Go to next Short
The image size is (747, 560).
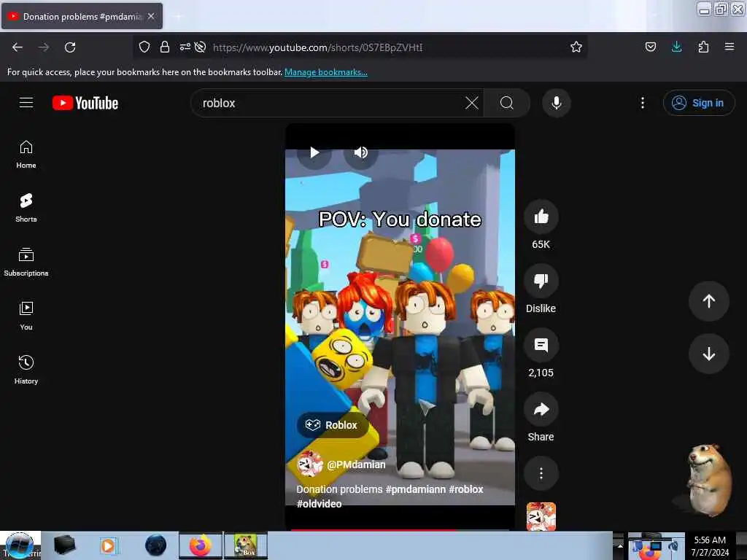(708, 354)
